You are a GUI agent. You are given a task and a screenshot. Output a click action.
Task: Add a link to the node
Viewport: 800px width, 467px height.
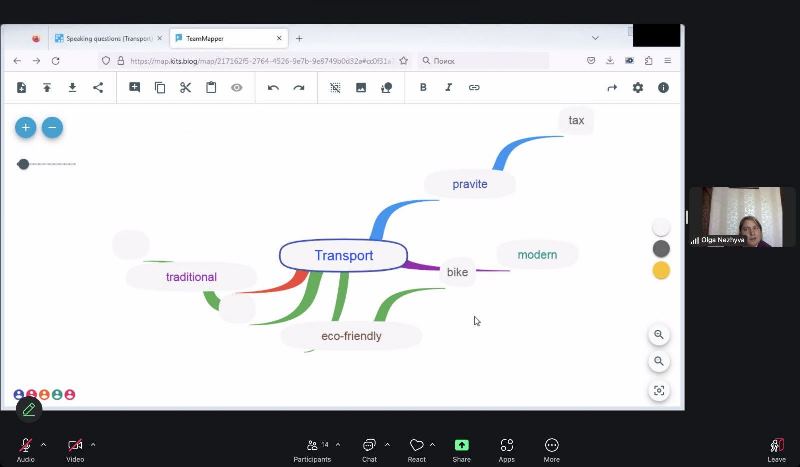474,87
